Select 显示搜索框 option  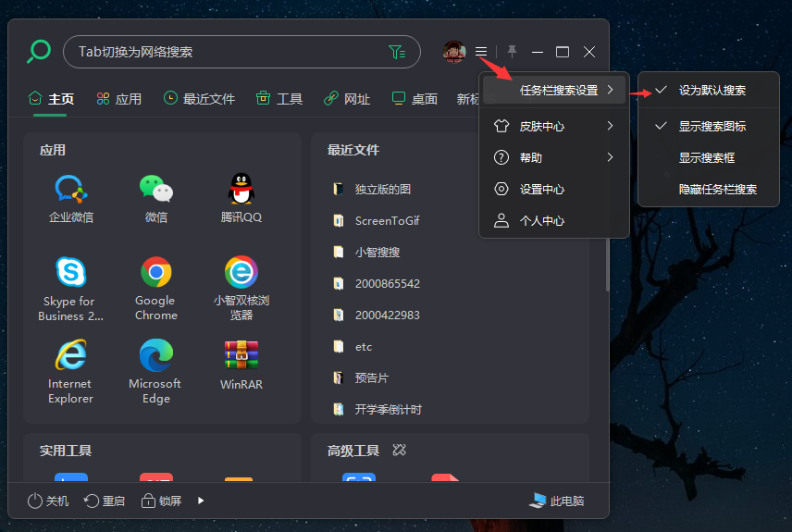point(708,157)
